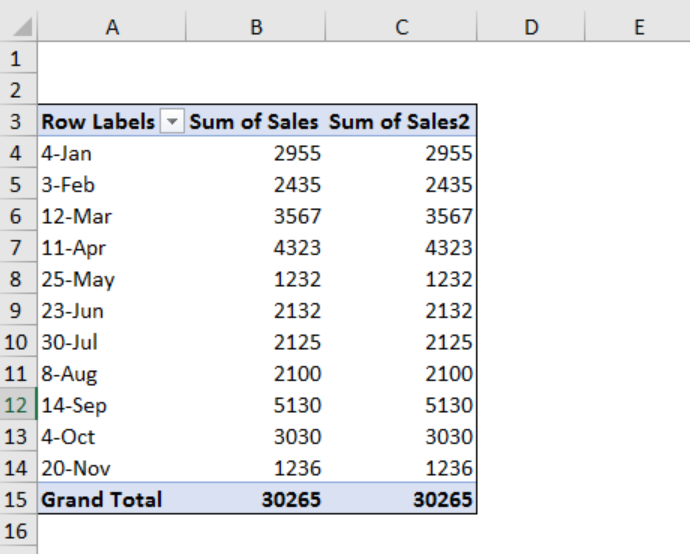
Task: Select column E header
Action: coord(638,26)
